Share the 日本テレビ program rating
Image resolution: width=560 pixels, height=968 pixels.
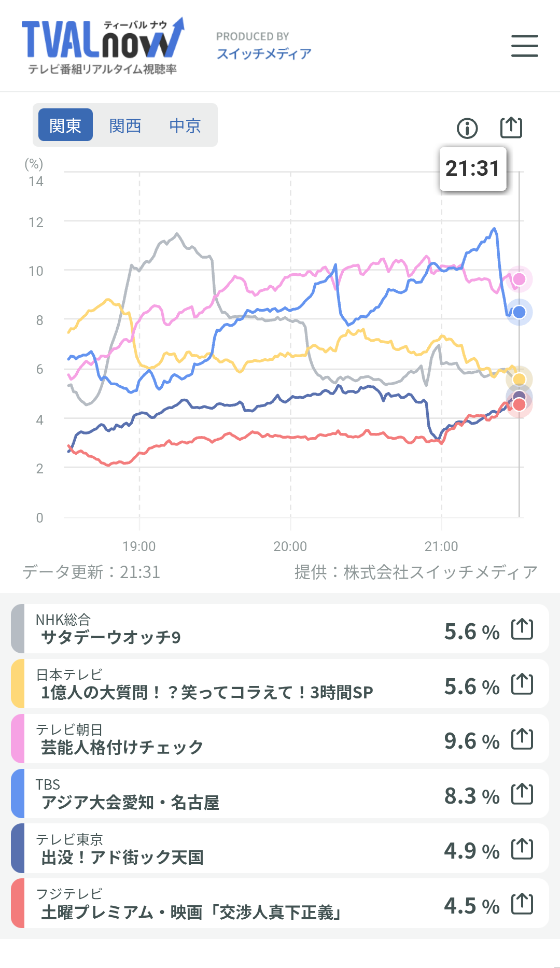click(522, 684)
